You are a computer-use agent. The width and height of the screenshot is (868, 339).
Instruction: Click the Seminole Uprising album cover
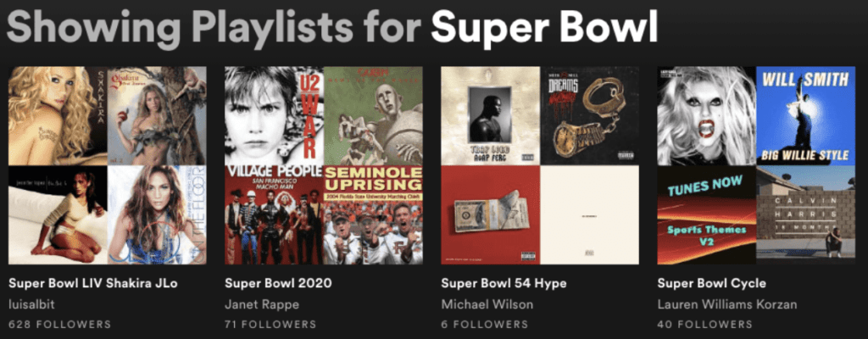(x=373, y=215)
